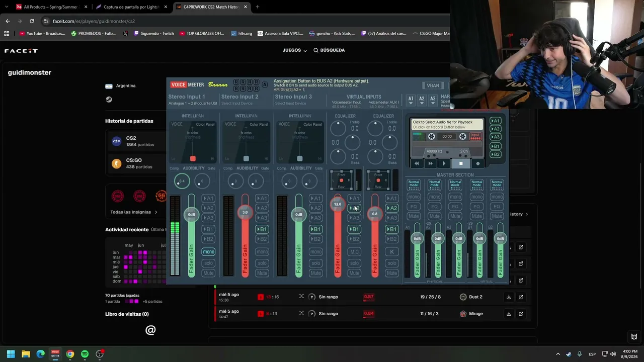Open Spotify from the taskbar
The height and width of the screenshot is (362, 644).
85,354
